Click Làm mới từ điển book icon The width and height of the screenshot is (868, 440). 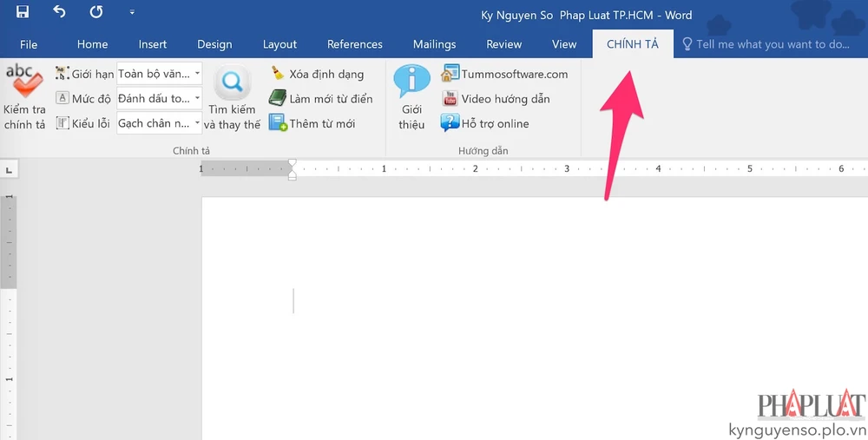278,99
